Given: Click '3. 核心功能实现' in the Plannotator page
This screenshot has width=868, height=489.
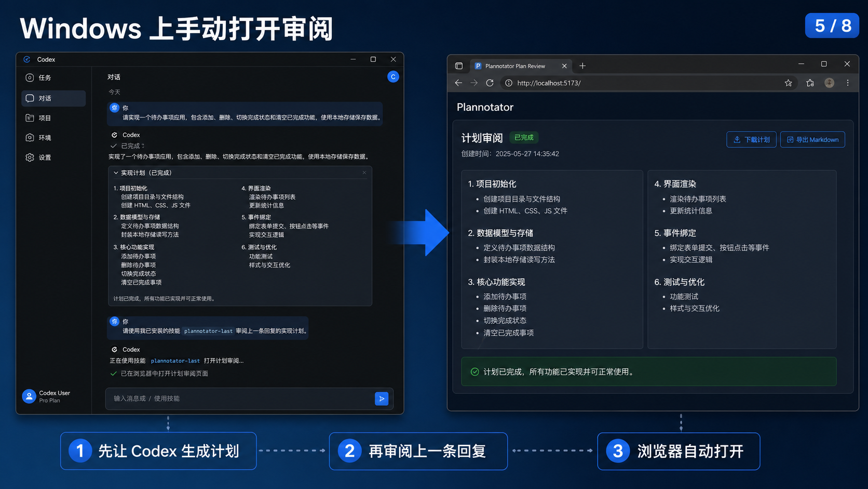Looking at the screenshot, I should coord(496,282).
